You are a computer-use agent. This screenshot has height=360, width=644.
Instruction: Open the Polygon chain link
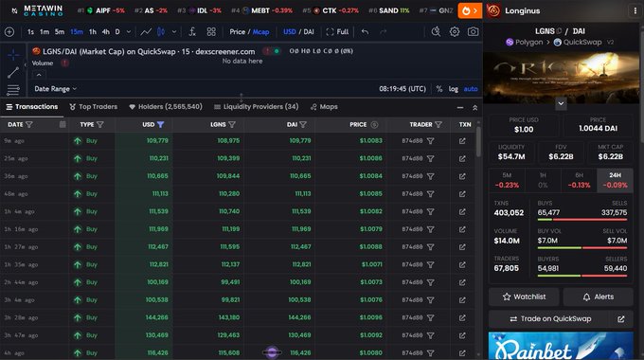[x=524, y=42]
